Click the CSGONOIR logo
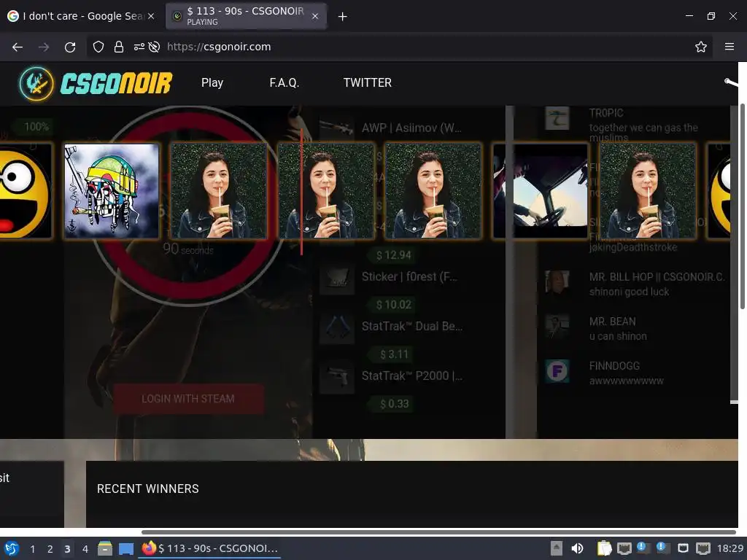 click(x=96, y=83)
